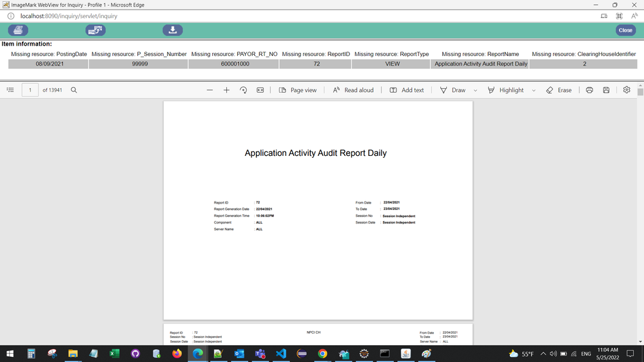Select the Erase tool

[x=558, y=90]
